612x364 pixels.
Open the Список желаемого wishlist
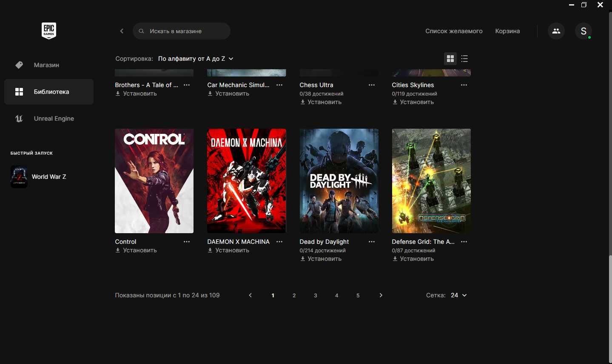click(x=454, y=31)
